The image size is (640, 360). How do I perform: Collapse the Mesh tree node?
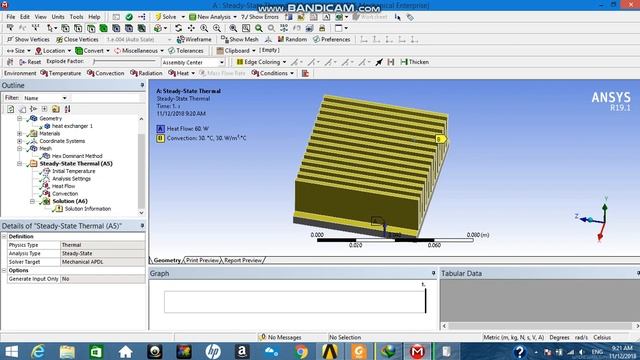tap(19, 149)
